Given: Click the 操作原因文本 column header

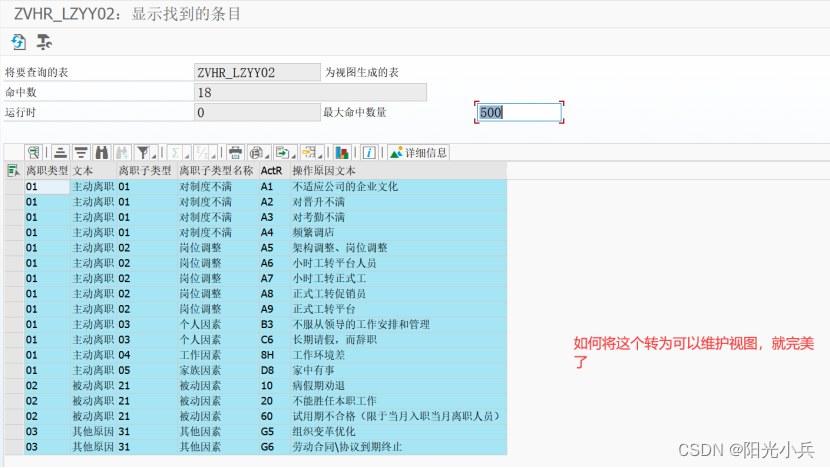Looking at the screenshot, I should point(398,170).
